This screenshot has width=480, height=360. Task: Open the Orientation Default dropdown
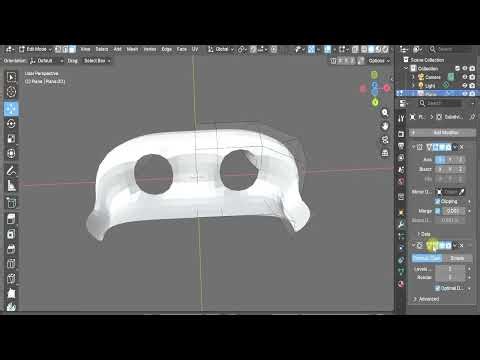pos(47,61)
